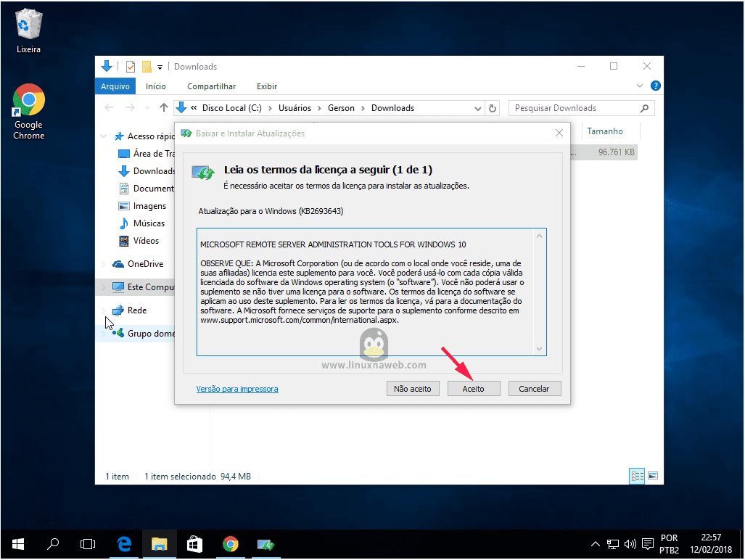The image size is (745, 560).
Task: Launch Microsoft Edge from the taskbar
Action: [x=123, y=544]
